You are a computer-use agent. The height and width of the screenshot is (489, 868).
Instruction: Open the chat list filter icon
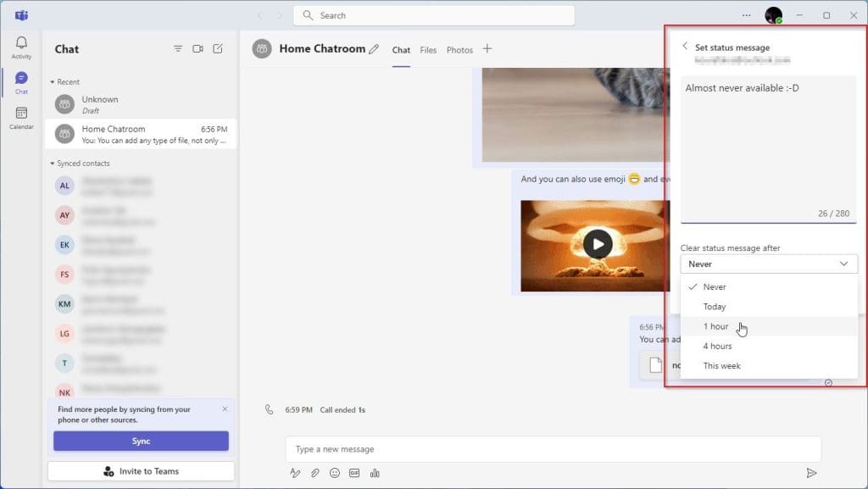[178, 48]
